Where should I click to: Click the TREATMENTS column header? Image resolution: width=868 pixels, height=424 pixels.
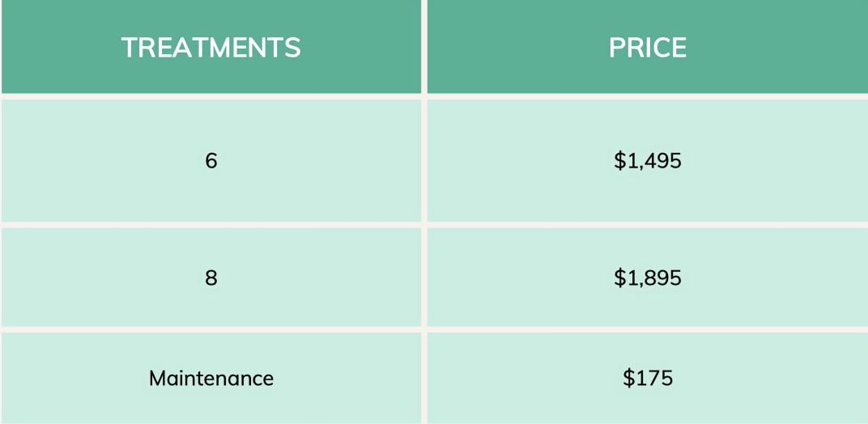(x=211, y=48)
